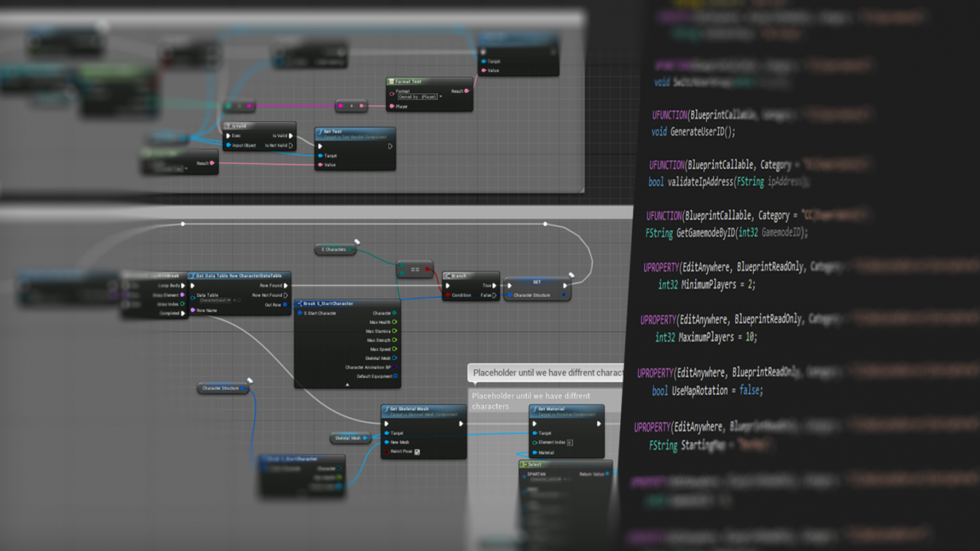
Task: Click the 'bool validateIpAddress' function declaration
Action: [728, 181]
